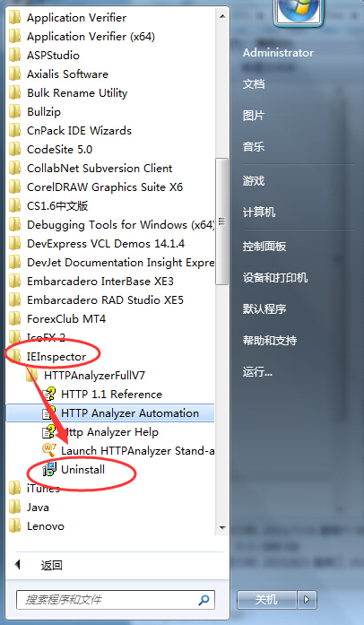Click the programs list scrollbar thumb

pos(221,221)
